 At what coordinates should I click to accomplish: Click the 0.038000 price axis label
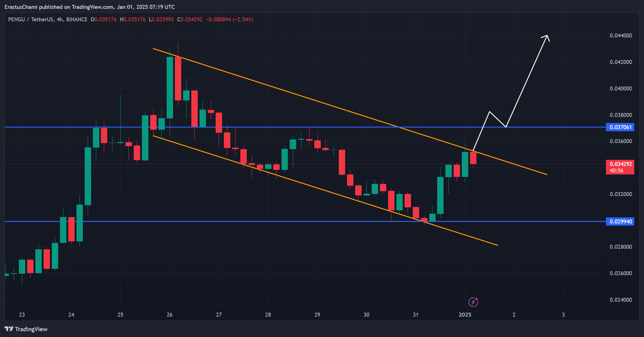[x=621, y=115]
